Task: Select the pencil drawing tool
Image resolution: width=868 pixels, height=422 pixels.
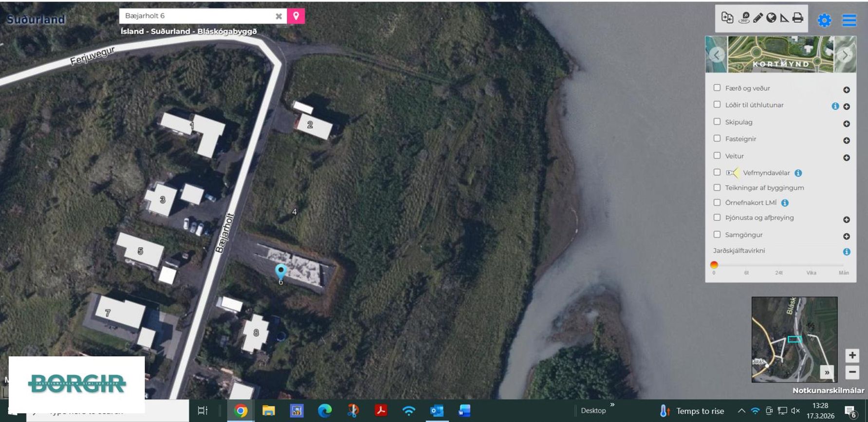Action: point(758,18)
